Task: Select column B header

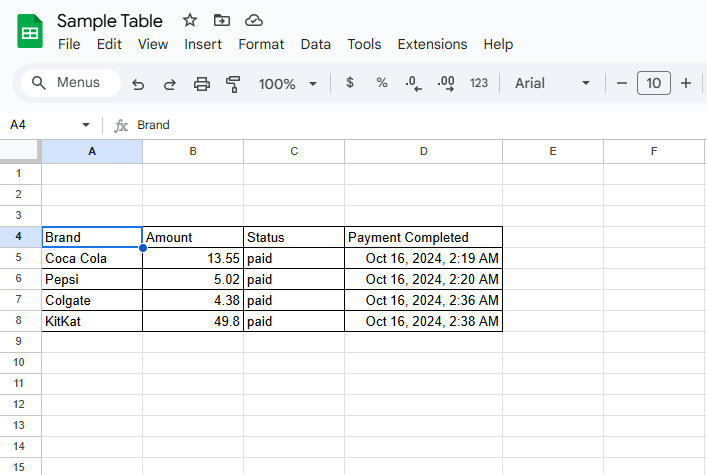Action: (193, 152)
